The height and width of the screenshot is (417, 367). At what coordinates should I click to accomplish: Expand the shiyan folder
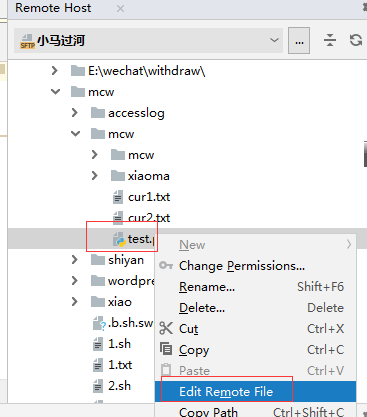coord(75,260)
